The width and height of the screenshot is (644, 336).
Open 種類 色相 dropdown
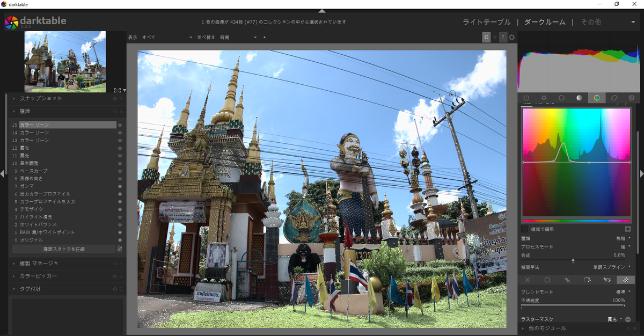coord(576,238)
